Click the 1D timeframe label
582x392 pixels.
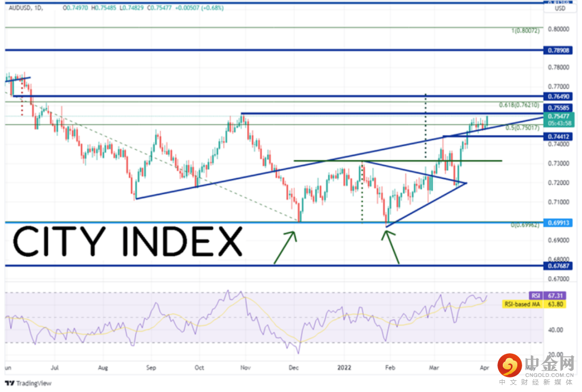pos(38,8)
